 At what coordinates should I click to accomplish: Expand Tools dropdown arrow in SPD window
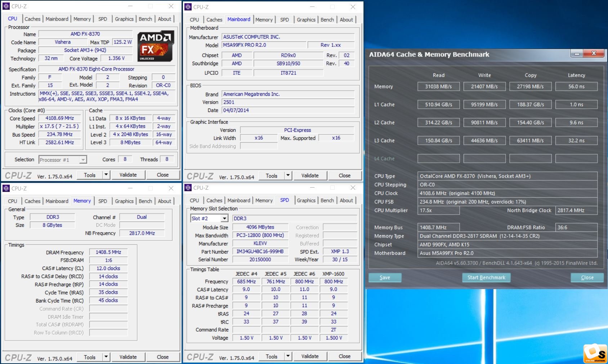point(288,356)
